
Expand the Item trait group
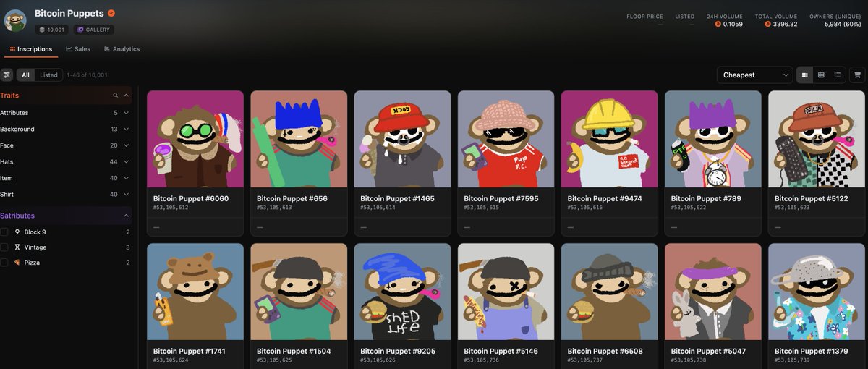pyautogui.click(x=65, y=178)
